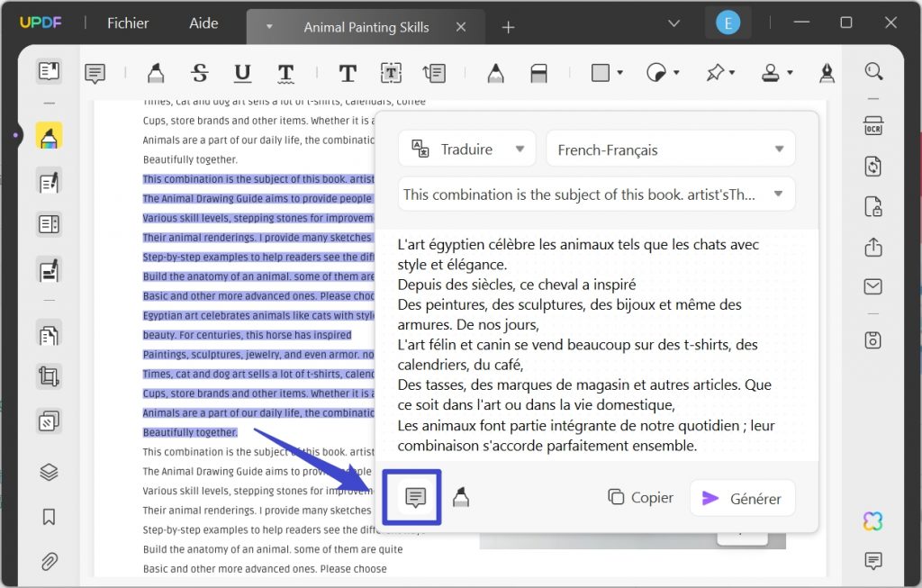The width and height of the screenshot is (922, 588).
Task: Click the Copier button
Action: (641, 497)
